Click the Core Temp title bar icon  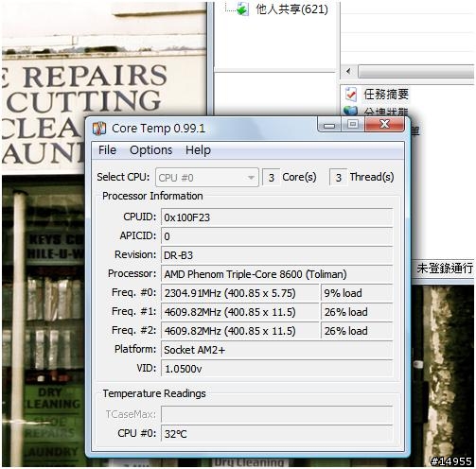pos(99,129)
